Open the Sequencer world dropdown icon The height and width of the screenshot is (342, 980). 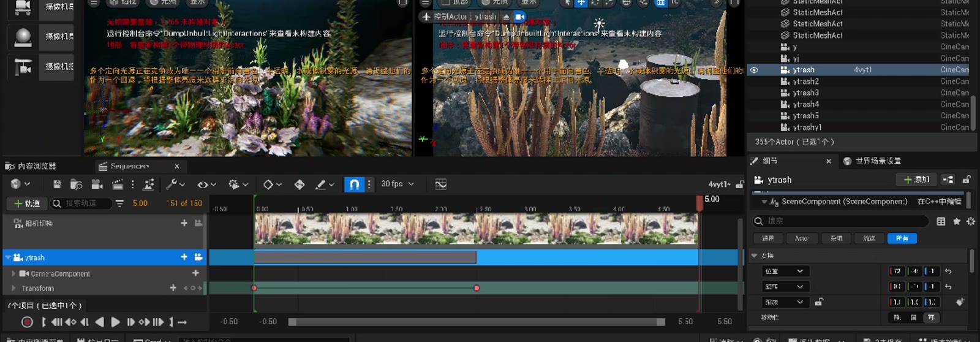pos(19,184)
